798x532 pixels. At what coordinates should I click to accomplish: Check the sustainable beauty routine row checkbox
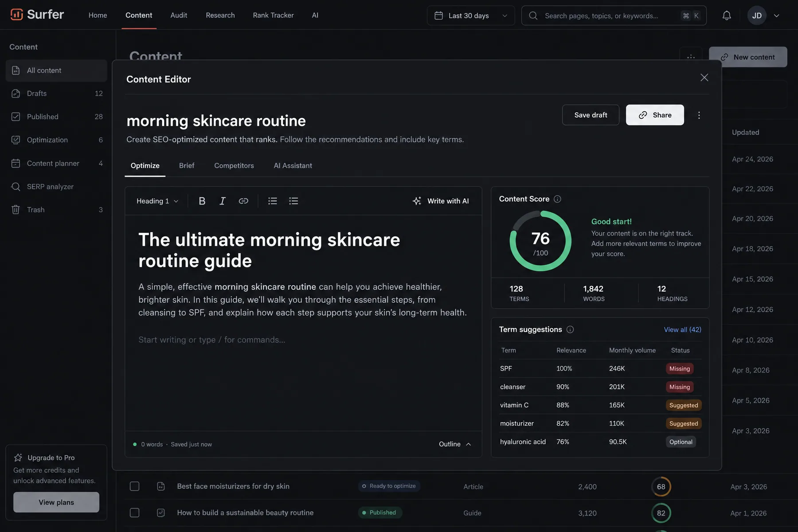point(134,512)
